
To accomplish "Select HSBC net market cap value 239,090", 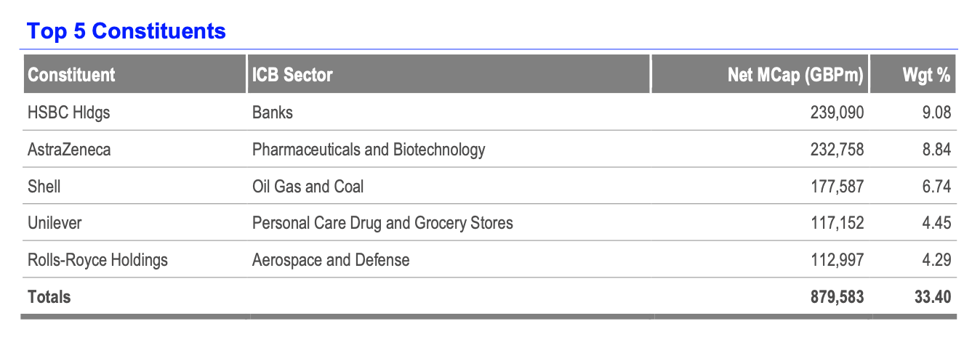I will [838, 113].
